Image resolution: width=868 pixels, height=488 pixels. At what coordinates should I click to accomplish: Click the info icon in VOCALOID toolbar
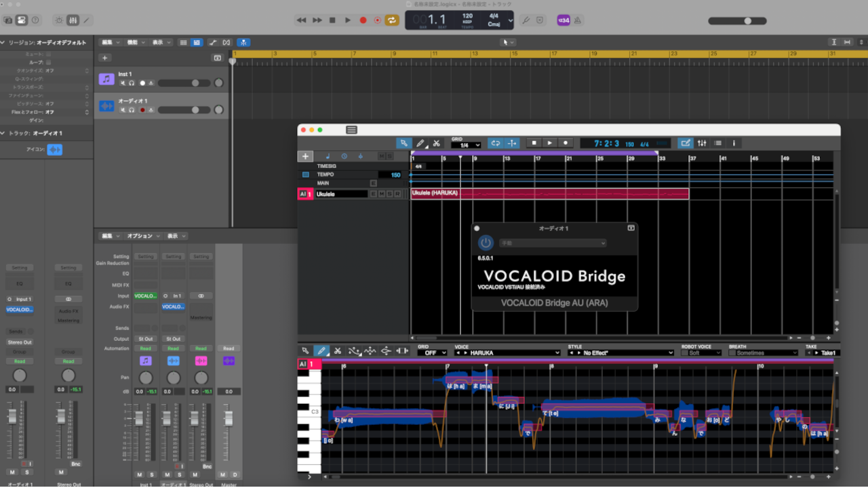734,143
